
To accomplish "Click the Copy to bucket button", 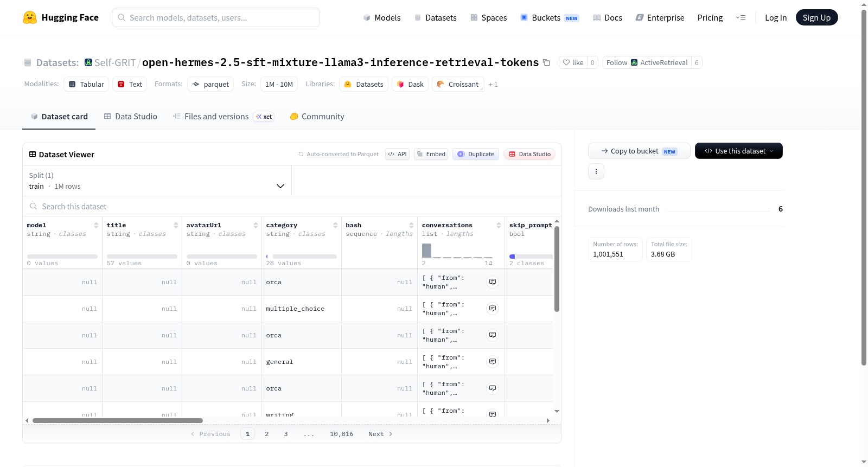I will point(639,151).
